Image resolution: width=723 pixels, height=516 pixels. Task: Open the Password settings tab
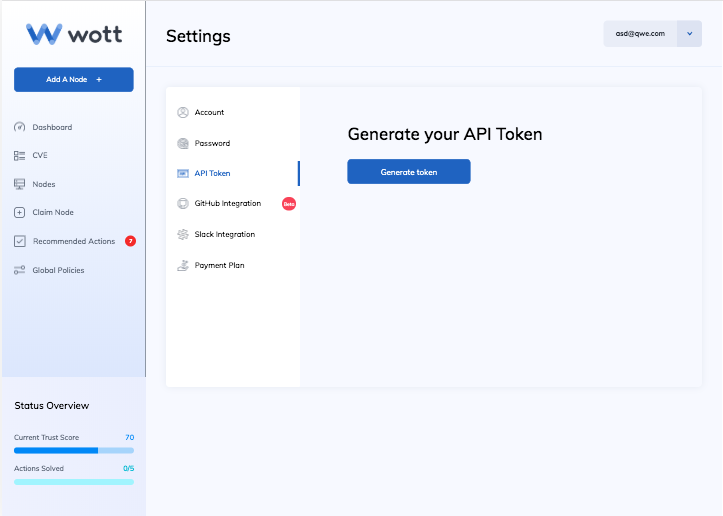(x=212, y=143)
